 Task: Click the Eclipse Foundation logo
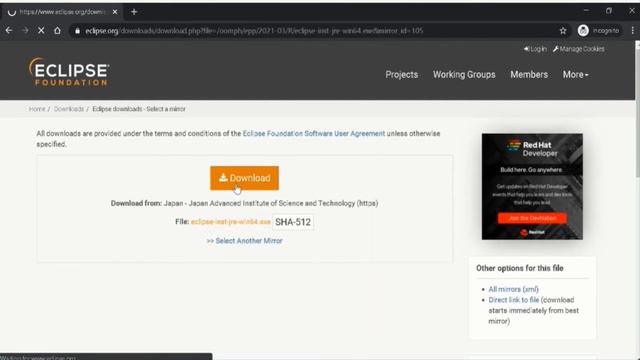(69, 72)
